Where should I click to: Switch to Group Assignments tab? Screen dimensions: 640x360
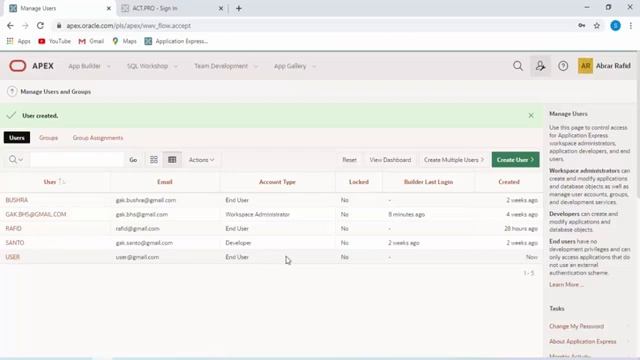click(x=98, y=138)
